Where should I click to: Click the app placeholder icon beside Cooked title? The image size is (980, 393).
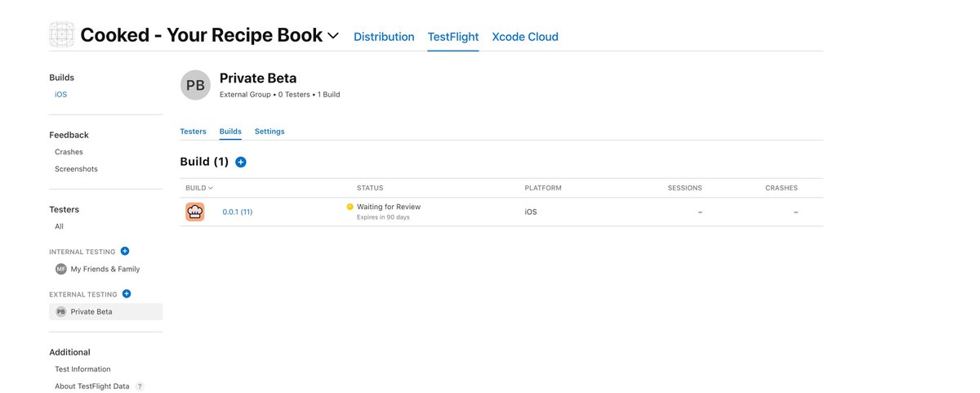point(62,35)
